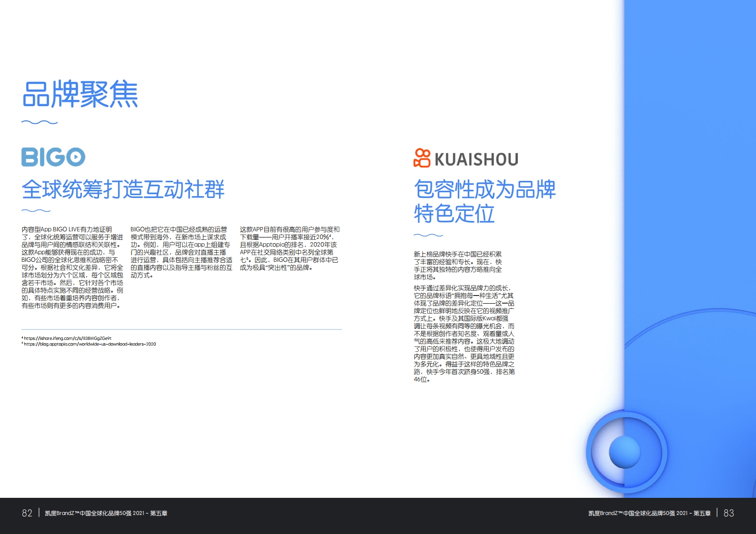Select the heading 包容性成为品牌特色定位
This screenshot has width=756, height=534.
pos(484,201)
